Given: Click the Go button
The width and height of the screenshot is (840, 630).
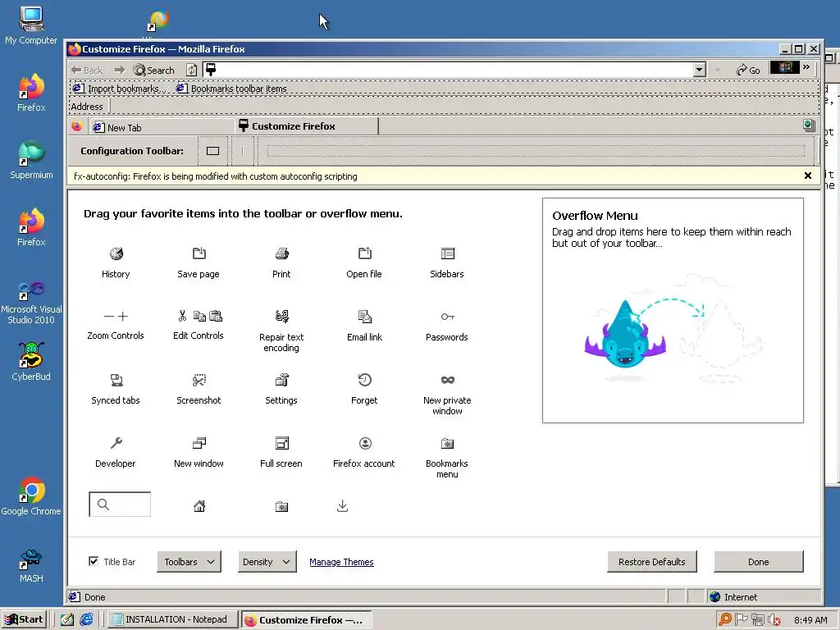Looking at the screenshot, I should click(748, 71).
